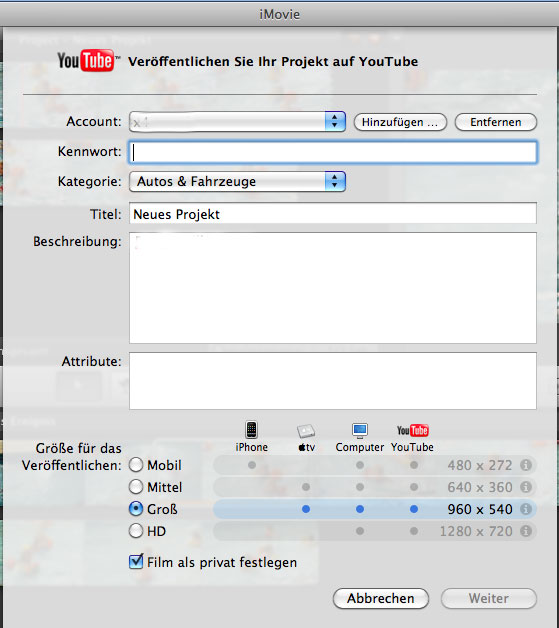
Task: Click into the Attribute text area
Action: click(333, 381)
